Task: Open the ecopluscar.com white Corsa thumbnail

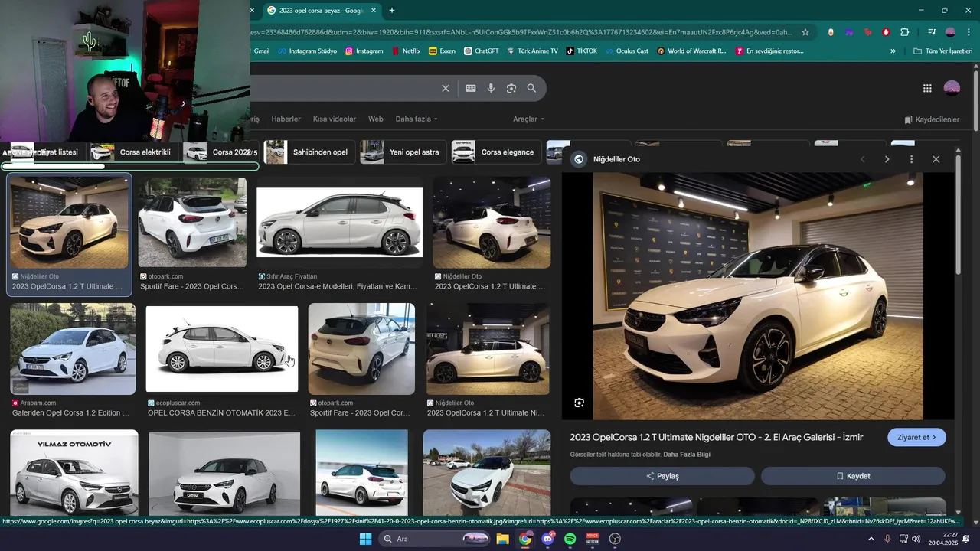Action: [222, 349]
